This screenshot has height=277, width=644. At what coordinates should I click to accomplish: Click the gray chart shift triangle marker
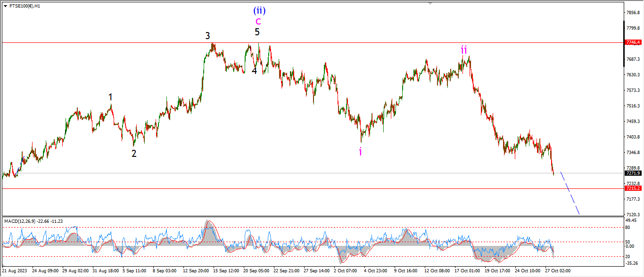(429, 3)
